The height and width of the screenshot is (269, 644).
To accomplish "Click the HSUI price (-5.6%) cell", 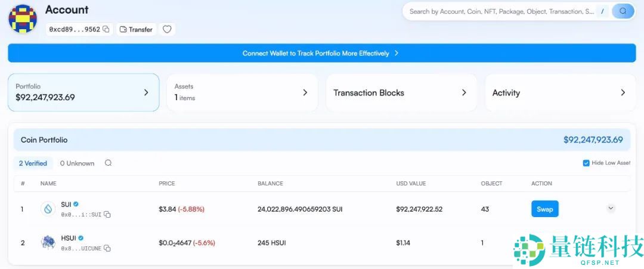I will (187, 243).
